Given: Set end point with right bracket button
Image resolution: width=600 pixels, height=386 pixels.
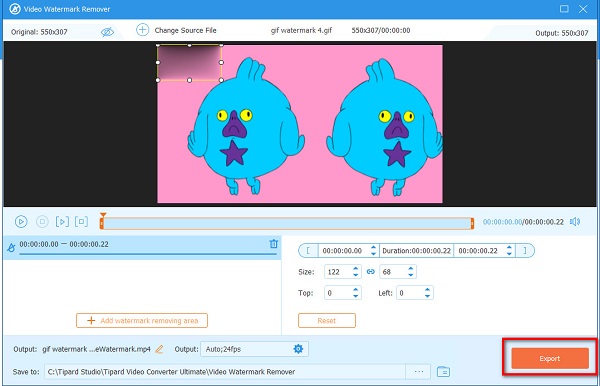Looking at the screenshot, I should point(525,251).
